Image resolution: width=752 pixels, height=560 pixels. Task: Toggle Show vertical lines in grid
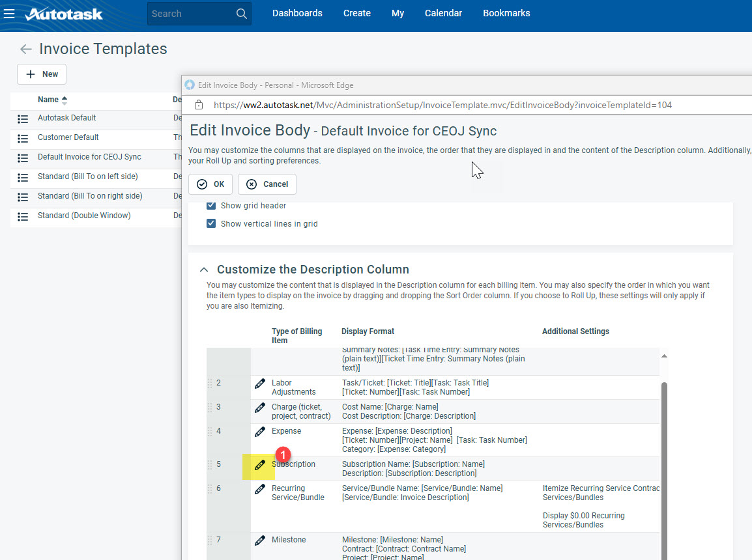point(211,224)
